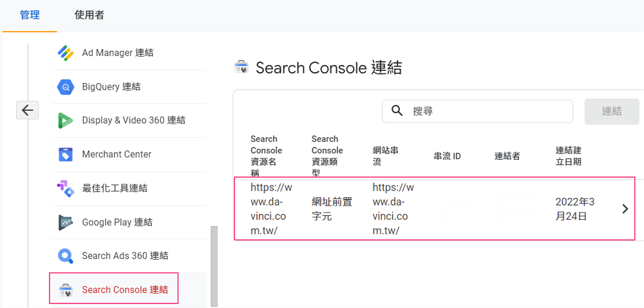Click the Google Play link icon
This screenshot has width=644, height=308.
tap(66, 222)
